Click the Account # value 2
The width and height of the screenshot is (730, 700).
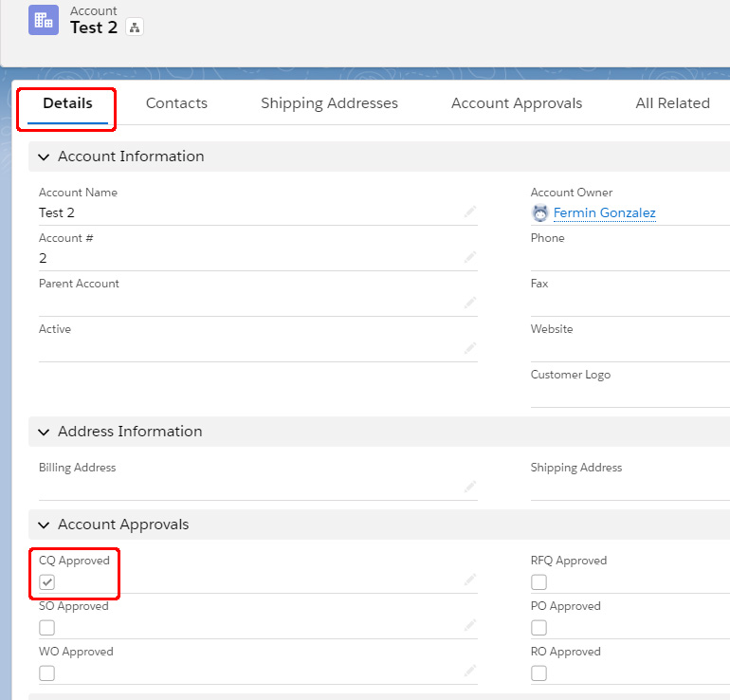coord(43,259)
